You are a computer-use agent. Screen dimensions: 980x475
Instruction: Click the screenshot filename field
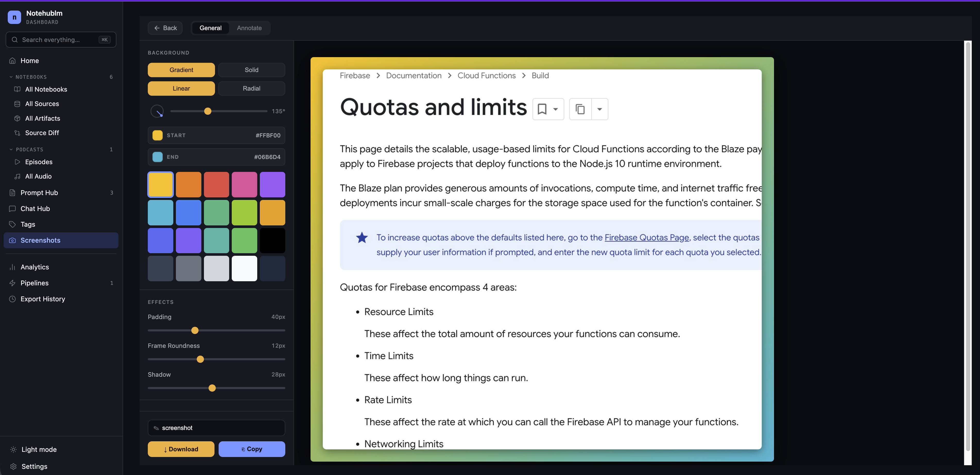[x=217, y=428]
